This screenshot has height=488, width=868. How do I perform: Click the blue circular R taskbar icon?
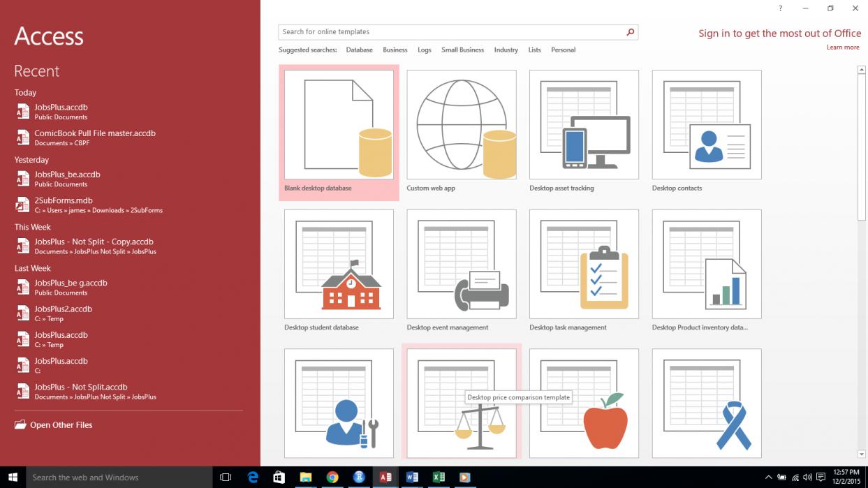(359, 478)
